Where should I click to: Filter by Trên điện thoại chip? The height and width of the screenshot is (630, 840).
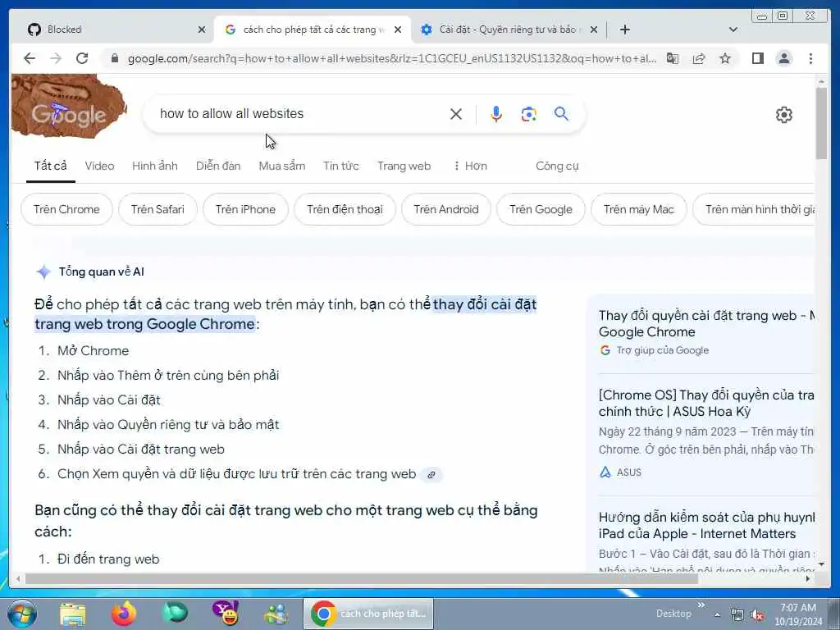(345, 209)
